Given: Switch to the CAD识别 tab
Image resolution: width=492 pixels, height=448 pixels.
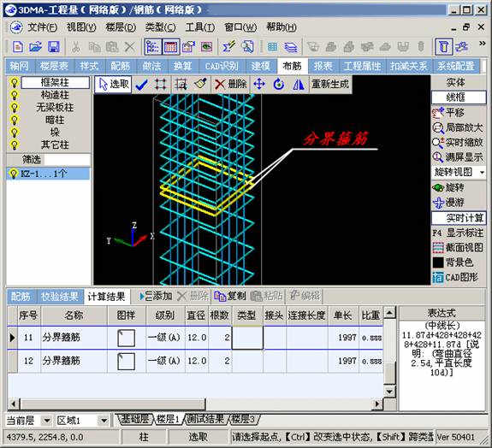Looking at the screenshot, I should coord(222,66).
